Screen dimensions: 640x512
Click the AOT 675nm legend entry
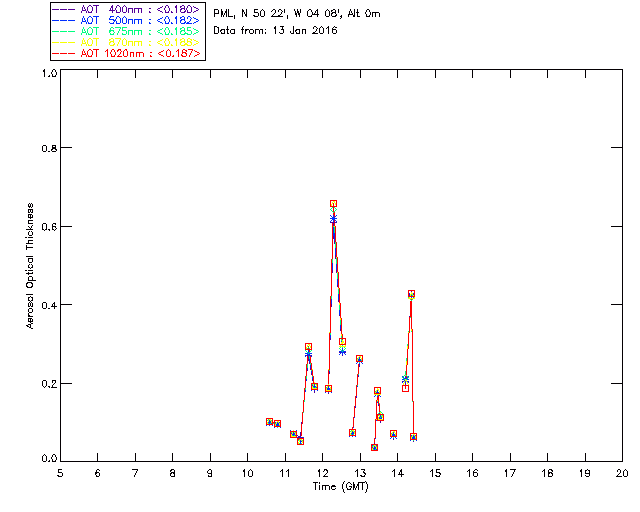coord(127,31)
